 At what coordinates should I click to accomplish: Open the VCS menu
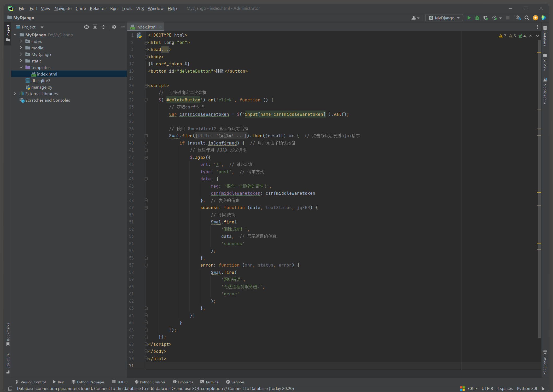tap(140, 8)
